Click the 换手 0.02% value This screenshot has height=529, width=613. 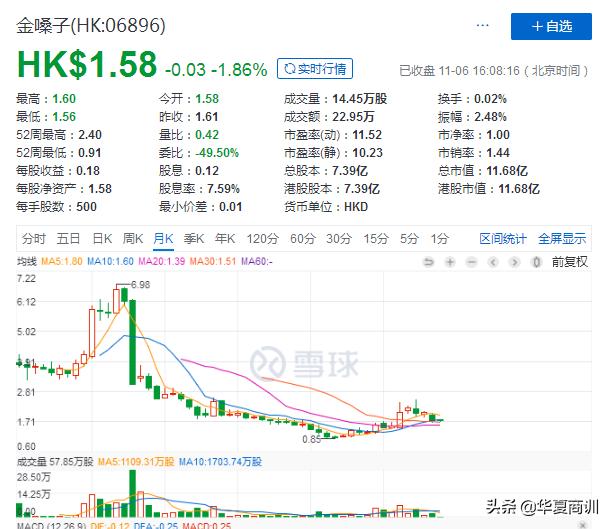pos(490,99)
